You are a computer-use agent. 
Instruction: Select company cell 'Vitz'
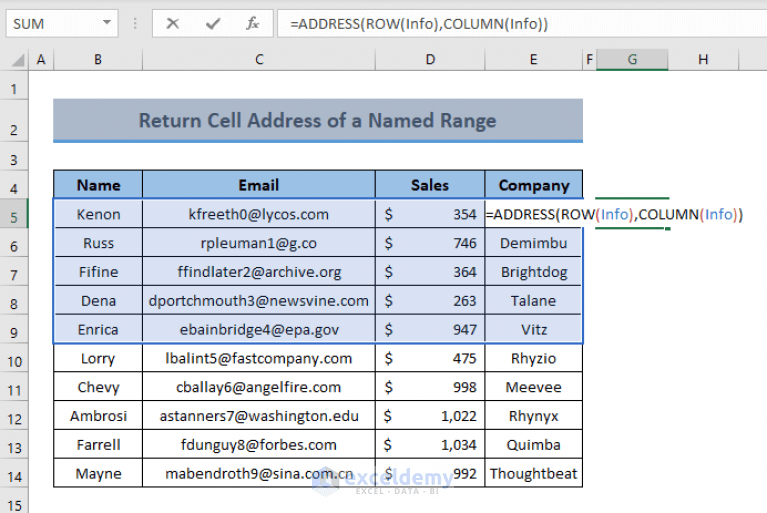(x=534, y=329)
